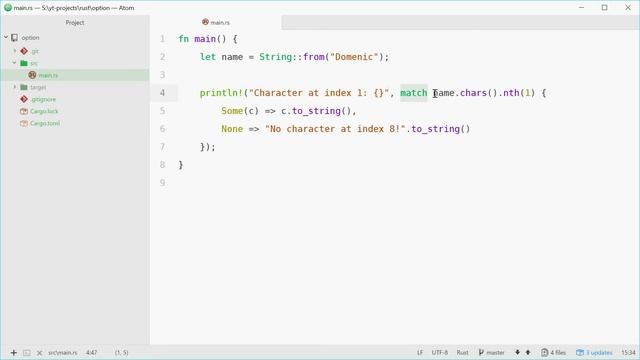Click the git branch icon beside master

(481, 352)
